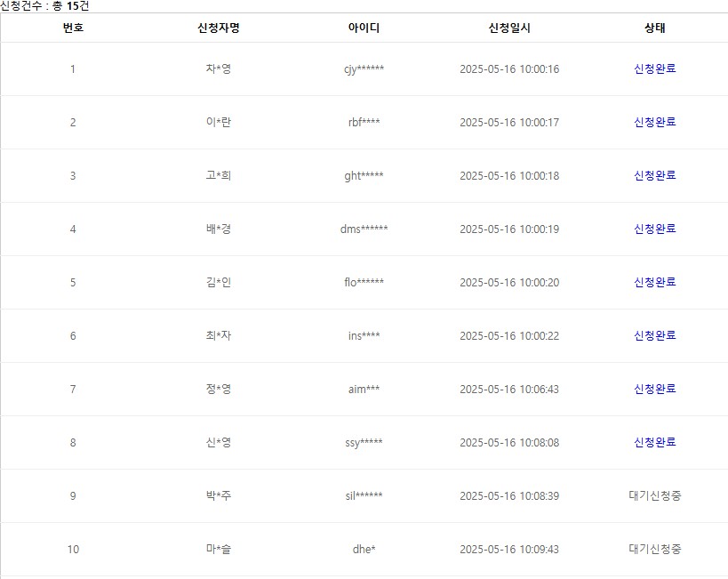
Task: Select the ID cell cjy******
Action: (x=364, y=69)
